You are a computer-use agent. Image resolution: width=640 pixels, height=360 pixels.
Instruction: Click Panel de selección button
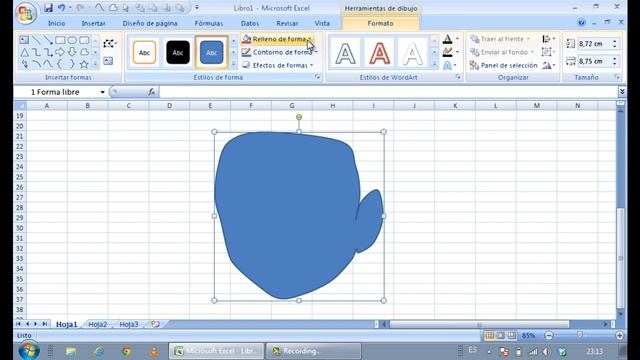pos(504,65)
